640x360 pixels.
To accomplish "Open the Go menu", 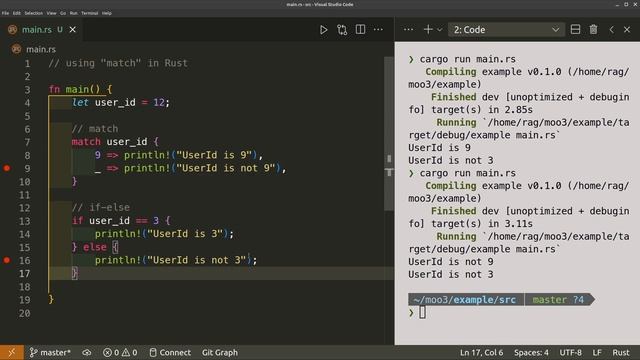I will point(63,13).
